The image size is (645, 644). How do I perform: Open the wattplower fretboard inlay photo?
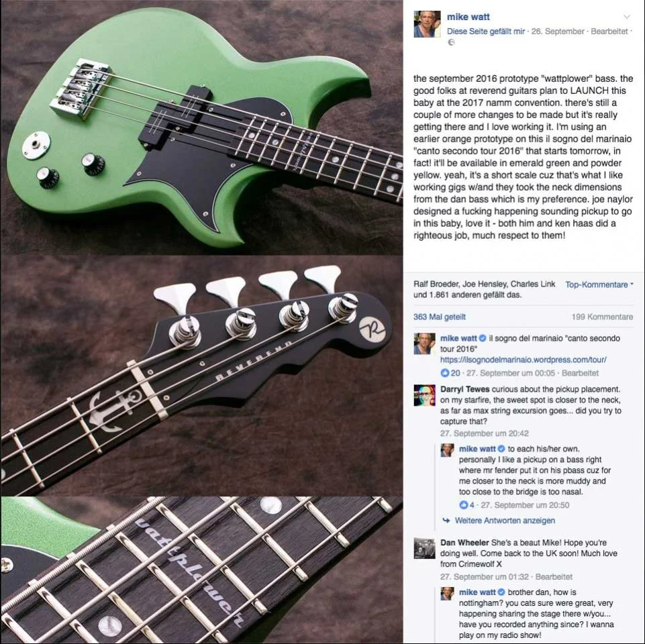[x=201, y=570]
